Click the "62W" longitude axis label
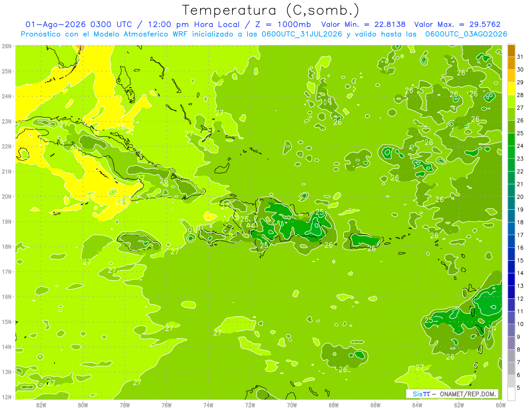The height and width of the screenshot is (411, 532). [x=459, y=405]
